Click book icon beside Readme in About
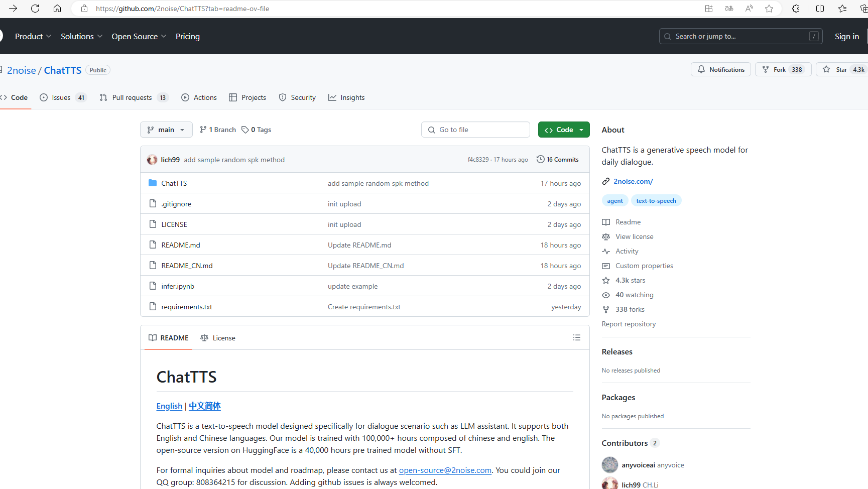Screen dimensions: 868x489 [606, 222]
